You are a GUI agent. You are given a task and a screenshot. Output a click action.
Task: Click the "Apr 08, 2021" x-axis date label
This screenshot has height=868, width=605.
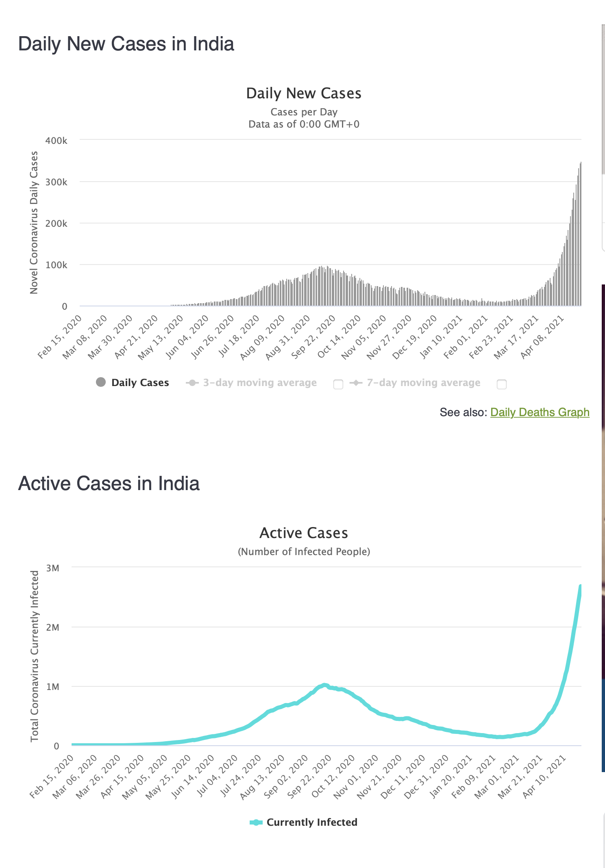(543, 337)
